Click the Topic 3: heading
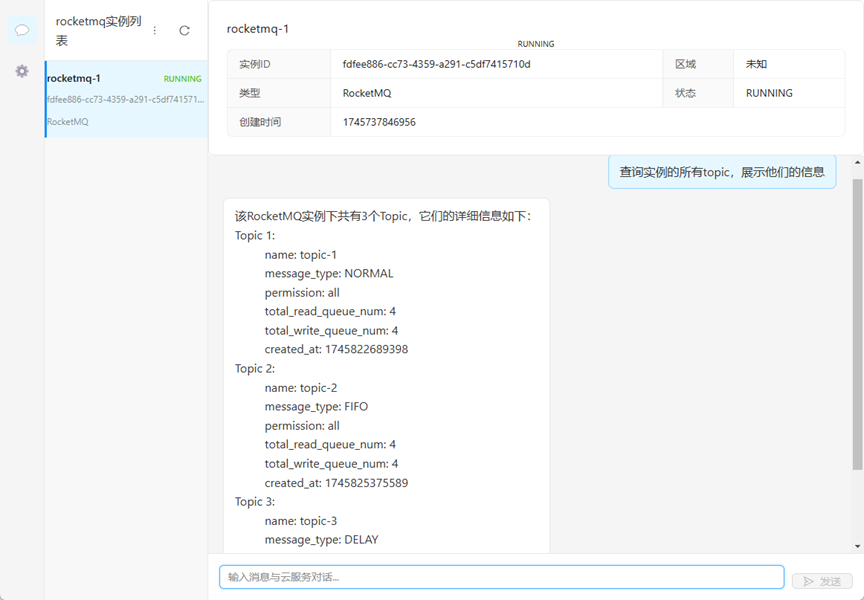Image resolution: width=864 pixels, height=600 pixels. 255,502
